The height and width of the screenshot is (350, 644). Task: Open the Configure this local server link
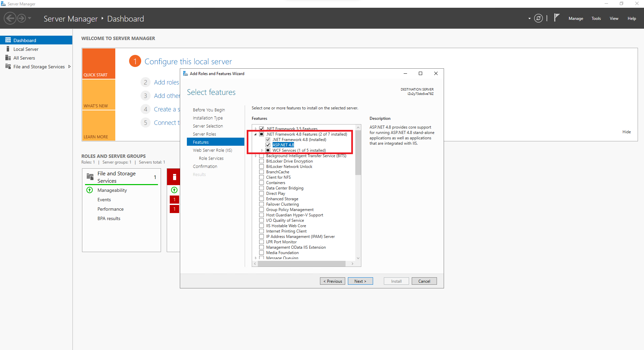tap(188, 62)
